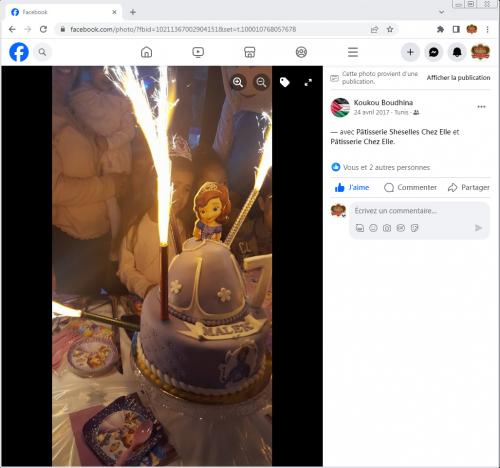Open the browser extensions puzzle icon
The image size is (500, 468).
click(x=440, y=29)
